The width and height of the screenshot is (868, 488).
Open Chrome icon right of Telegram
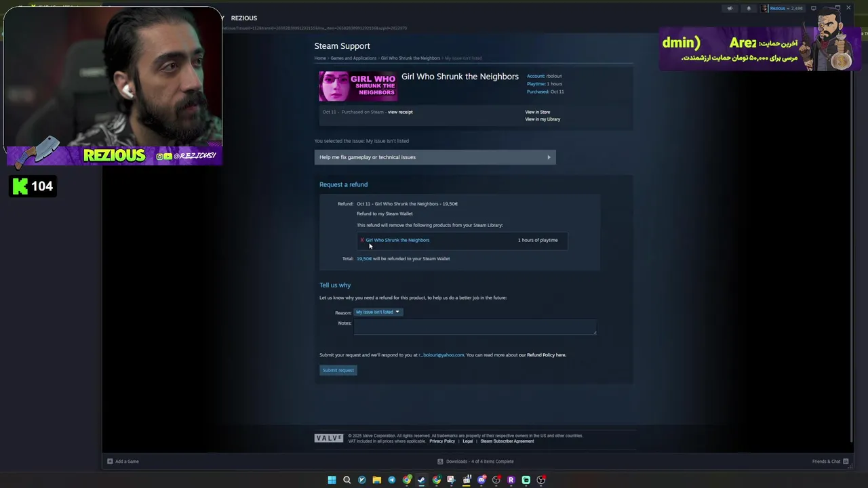click(x=407, y=480)
